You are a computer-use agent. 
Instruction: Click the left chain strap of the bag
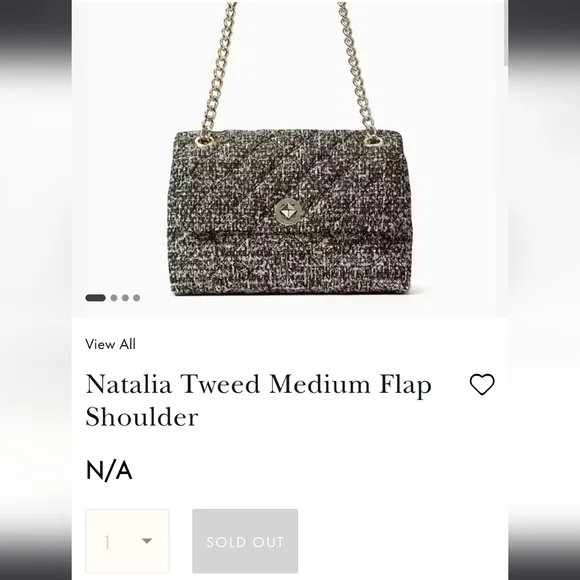(219, 70)
